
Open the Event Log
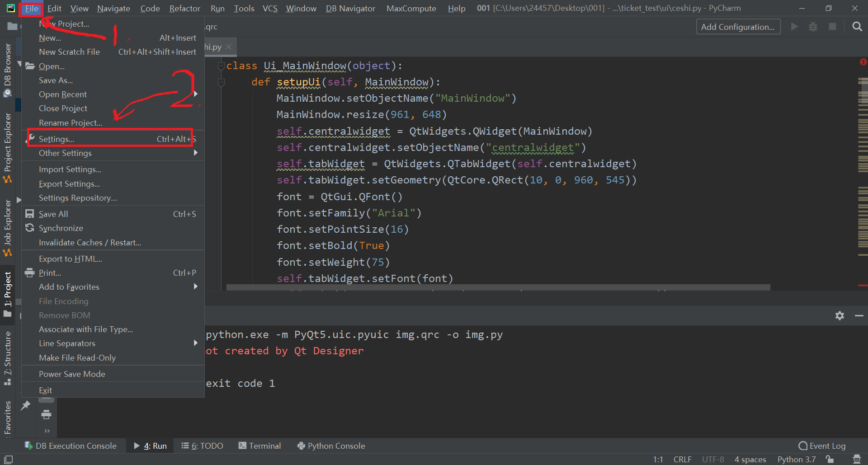pyautogui.click(x=822, y=446)
